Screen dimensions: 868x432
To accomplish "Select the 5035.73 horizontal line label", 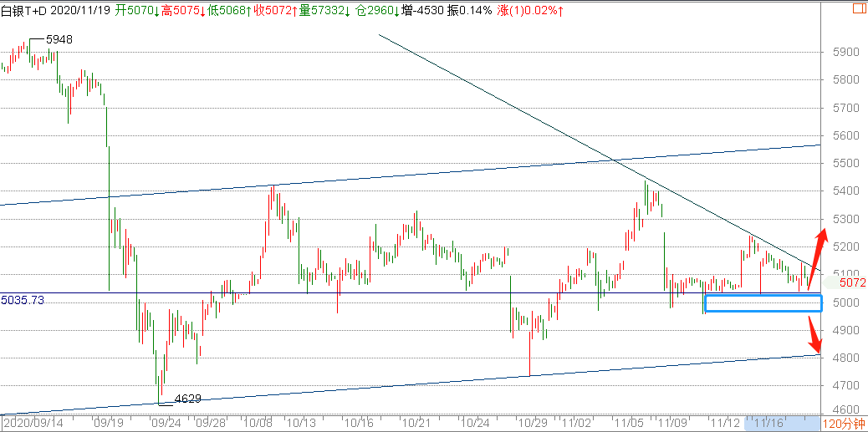I will [x=23, y=300].
